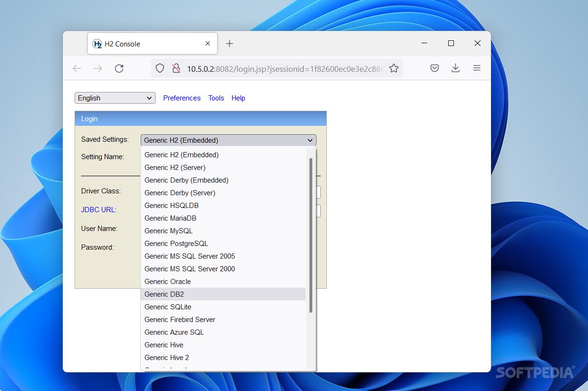Image resolution: width=588 pixels, height=391 pixels.
Task: Select the H2 Console tab
Action: click(x=152, y=44)
